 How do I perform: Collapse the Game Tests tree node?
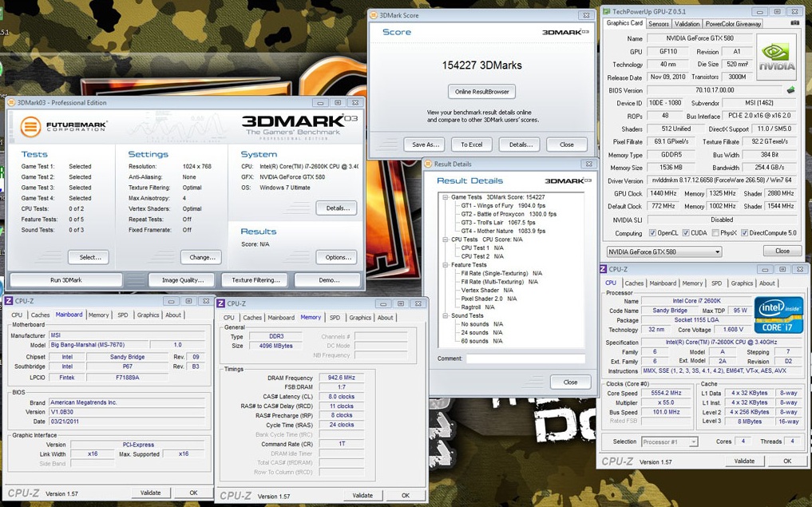pyautogui.click(x=446, y=197)
